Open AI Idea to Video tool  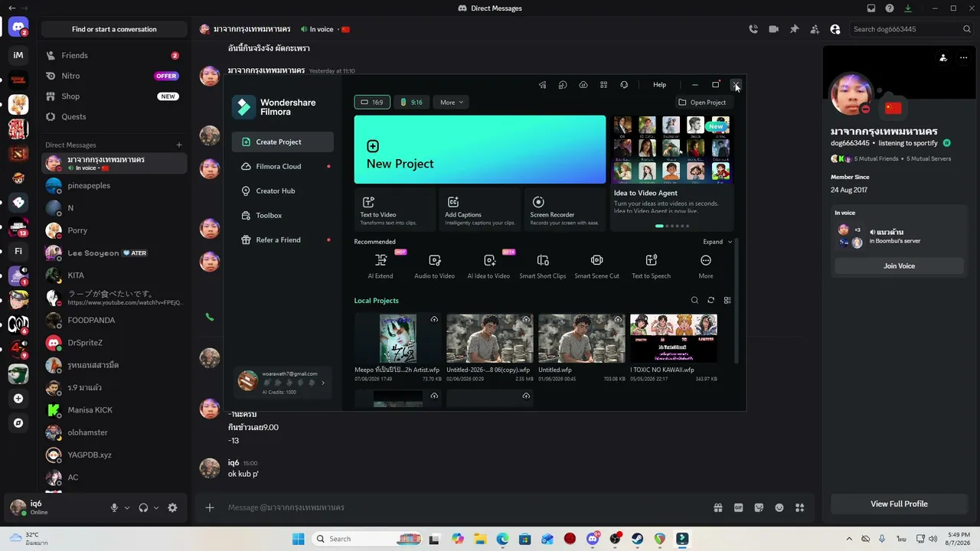[x=488, y=266]
